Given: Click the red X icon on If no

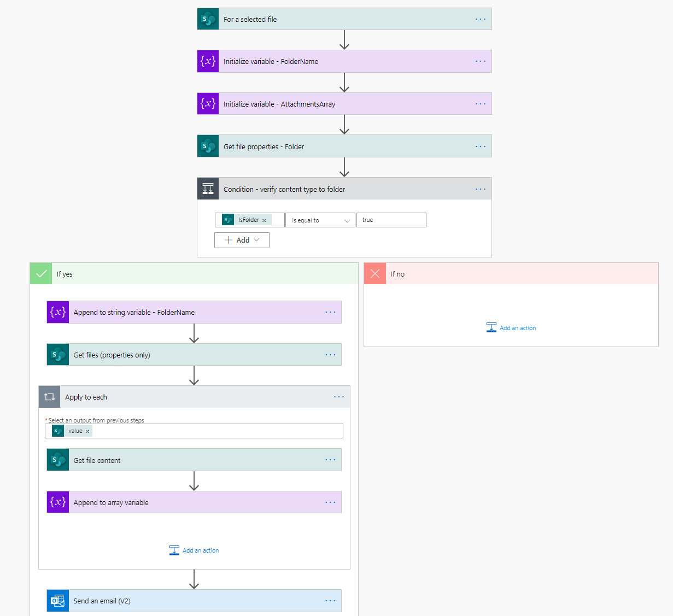Looking at the screenshot, I should 374,273.
